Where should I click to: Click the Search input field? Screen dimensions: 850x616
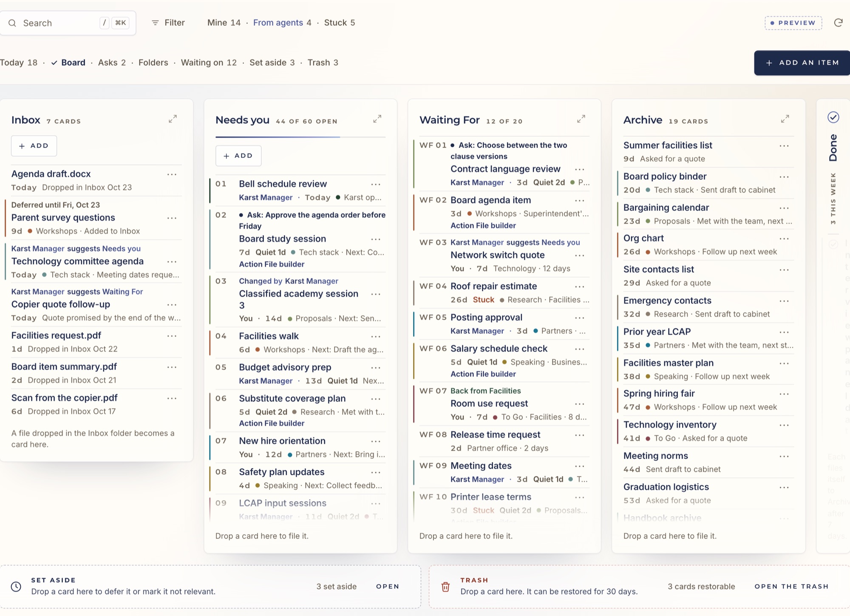click(x=68, y=23)
